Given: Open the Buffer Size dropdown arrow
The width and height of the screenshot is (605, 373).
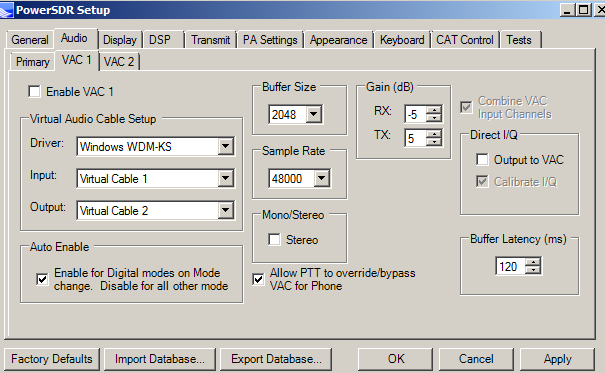Looking at the screenshot, I should (x=314, y=114).
